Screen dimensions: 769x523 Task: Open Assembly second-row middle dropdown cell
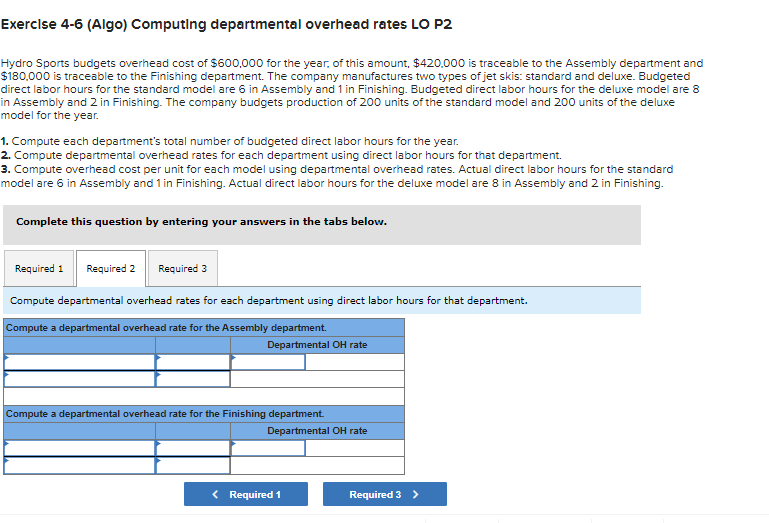point(193,379)
